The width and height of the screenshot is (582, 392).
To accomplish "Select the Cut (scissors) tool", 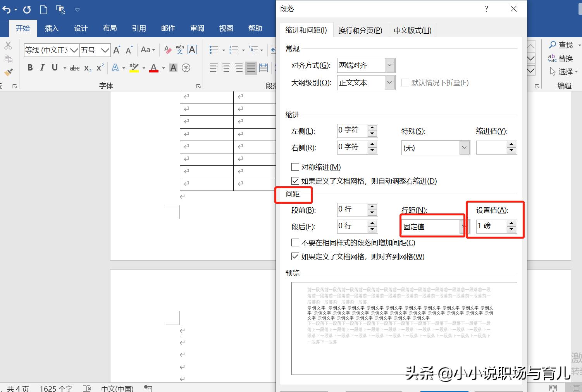I will click(x=8, y=45).
